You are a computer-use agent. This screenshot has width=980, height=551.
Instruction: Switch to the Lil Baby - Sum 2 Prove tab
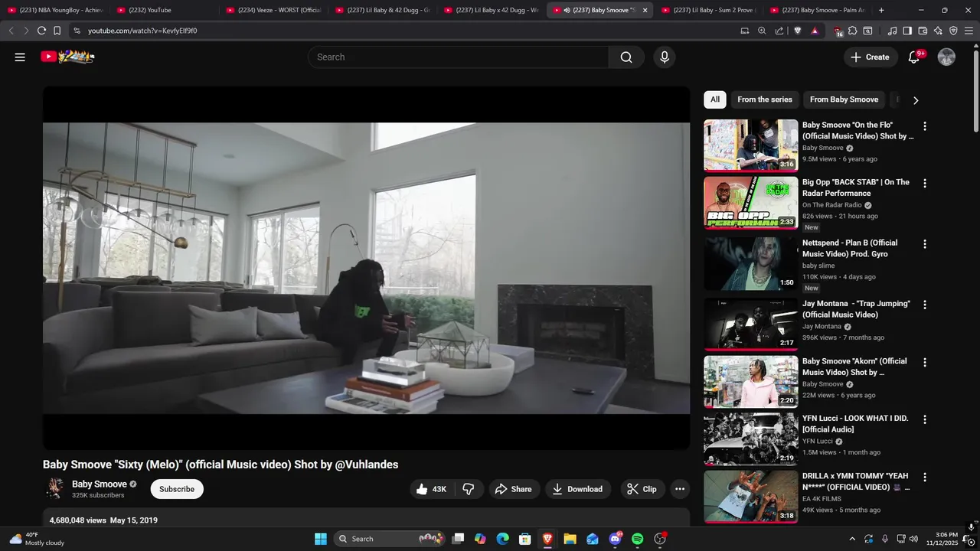pyautogui.click(x=709, y=10)
